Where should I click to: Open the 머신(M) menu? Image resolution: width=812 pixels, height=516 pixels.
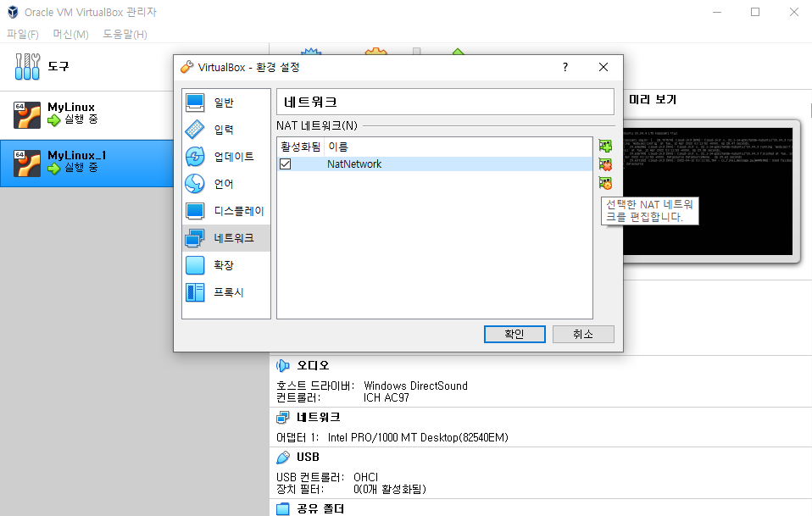(71, 34)
